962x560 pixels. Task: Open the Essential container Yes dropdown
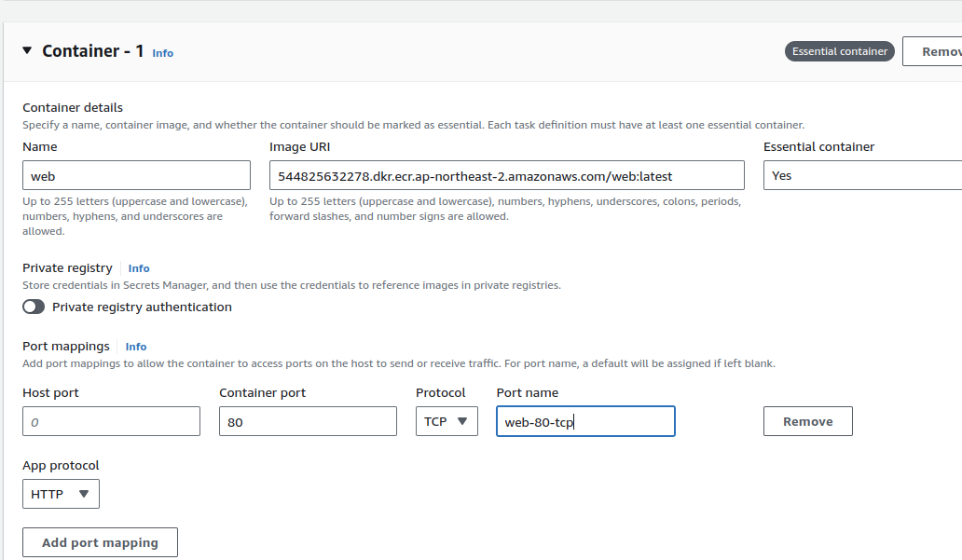point(861,175)
